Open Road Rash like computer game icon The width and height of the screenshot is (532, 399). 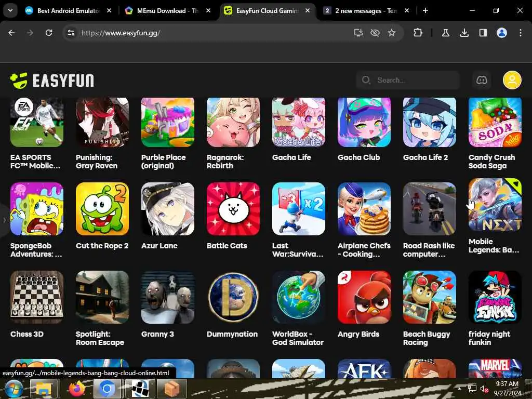(x=430, y=209)
